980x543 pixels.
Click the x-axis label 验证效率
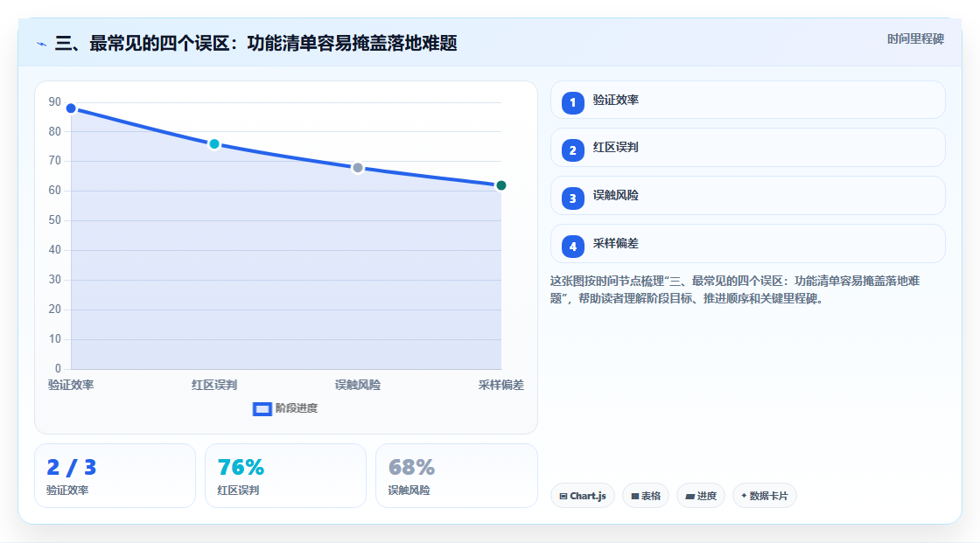point(71,385)
